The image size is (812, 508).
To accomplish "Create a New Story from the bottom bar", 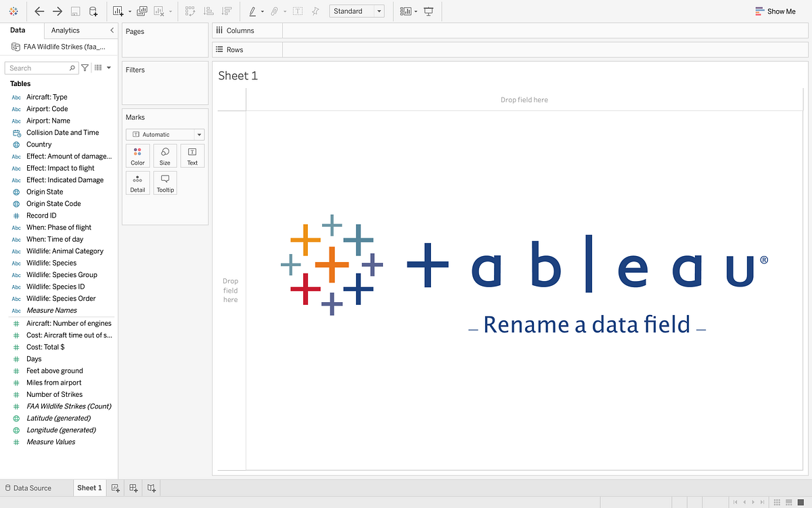I will pos(151,488).
